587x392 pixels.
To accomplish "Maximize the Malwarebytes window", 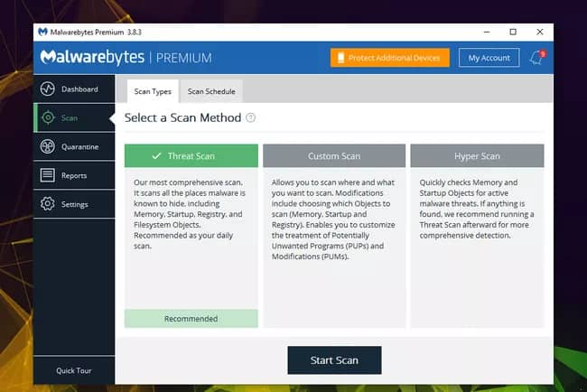I will pyautogui.click(x=513, y=32).
